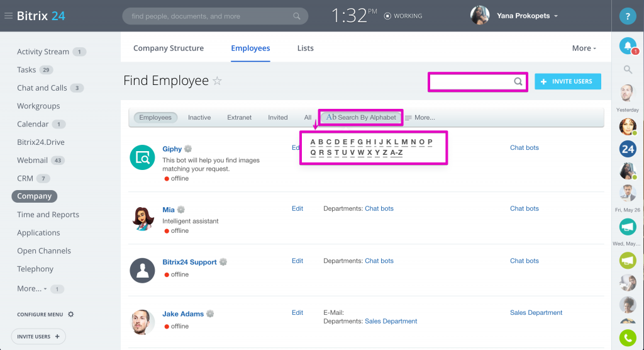Select the All filter
This screenshot has width=644, height=350.
tap(308, 117)
